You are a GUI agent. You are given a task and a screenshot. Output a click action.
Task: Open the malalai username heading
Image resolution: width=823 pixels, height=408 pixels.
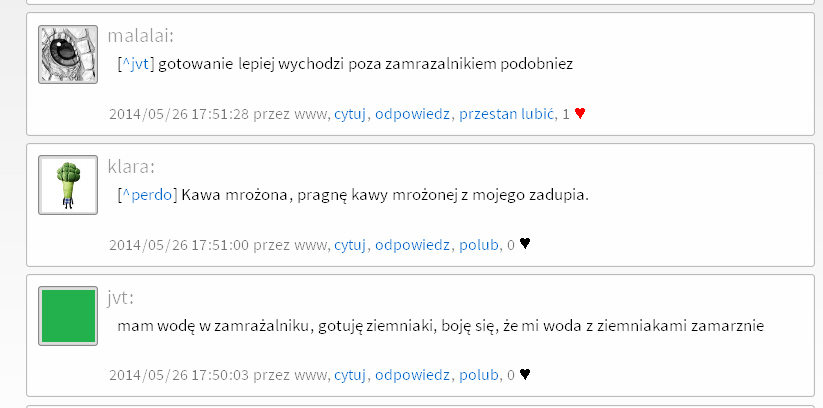click(x=140, y=36)
